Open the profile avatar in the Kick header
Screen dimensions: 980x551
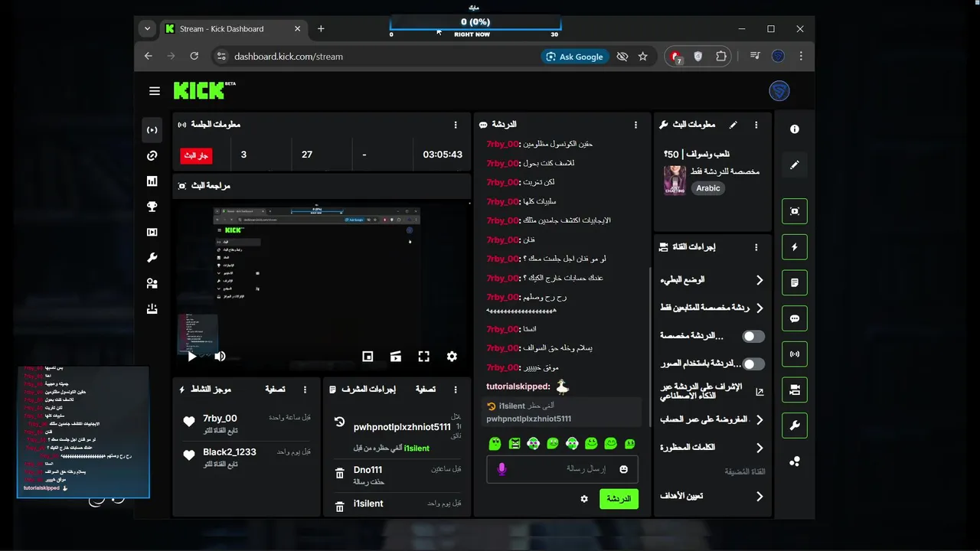779,91
